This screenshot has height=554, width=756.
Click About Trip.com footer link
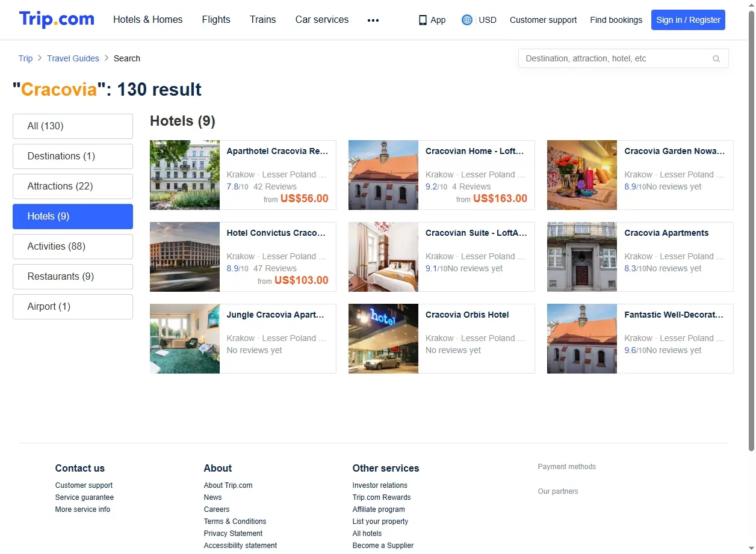pos(228,485)
